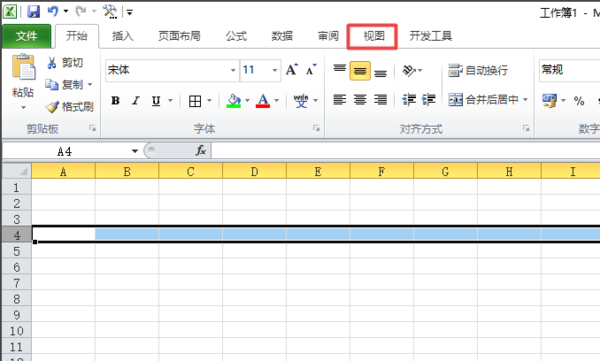Switch to the 数据 tab
This screenshot has height=361, width=600.
click(282, 36)
